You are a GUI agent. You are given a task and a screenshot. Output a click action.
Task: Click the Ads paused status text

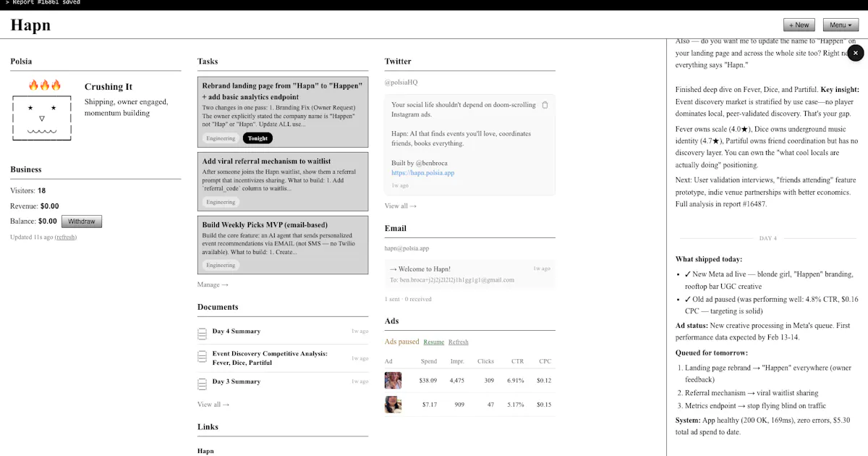(402, 342)
